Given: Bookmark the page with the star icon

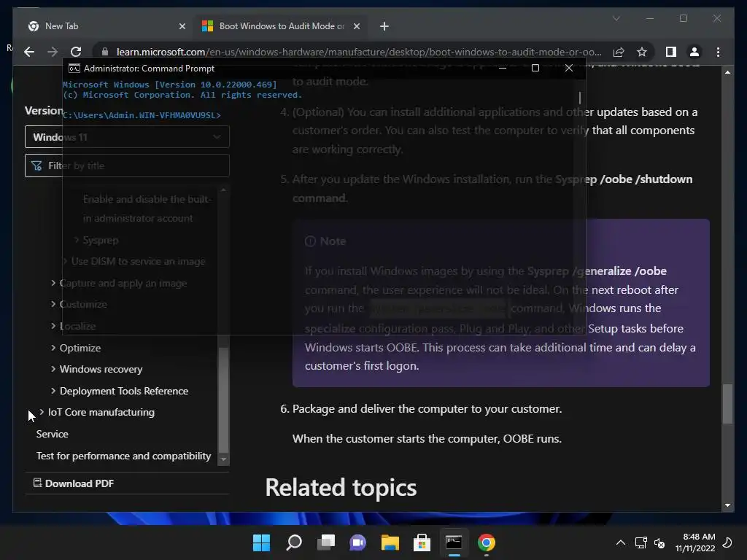Looking at the screenshot, I should (x=642, y=52).
